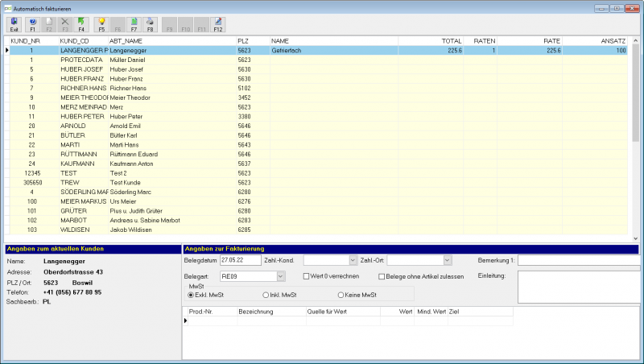Screen dimensions: 644x364
Task: Click the F2 new document icon
Action: click(49, 25)
